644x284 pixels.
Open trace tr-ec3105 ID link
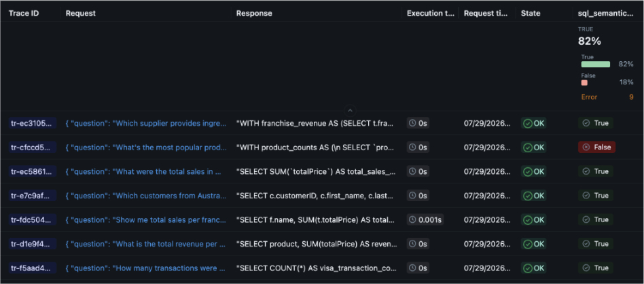(x=32, y=123)
